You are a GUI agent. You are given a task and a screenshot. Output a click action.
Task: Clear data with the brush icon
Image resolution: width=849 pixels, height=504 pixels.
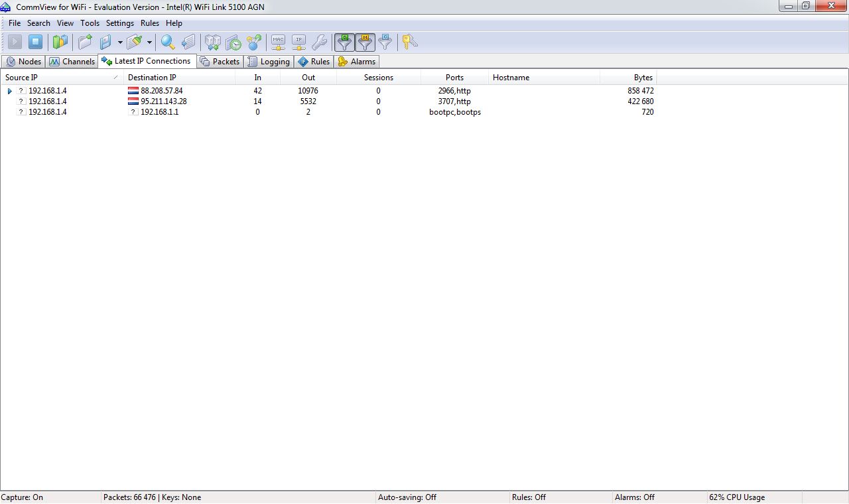tap(135, 42)
